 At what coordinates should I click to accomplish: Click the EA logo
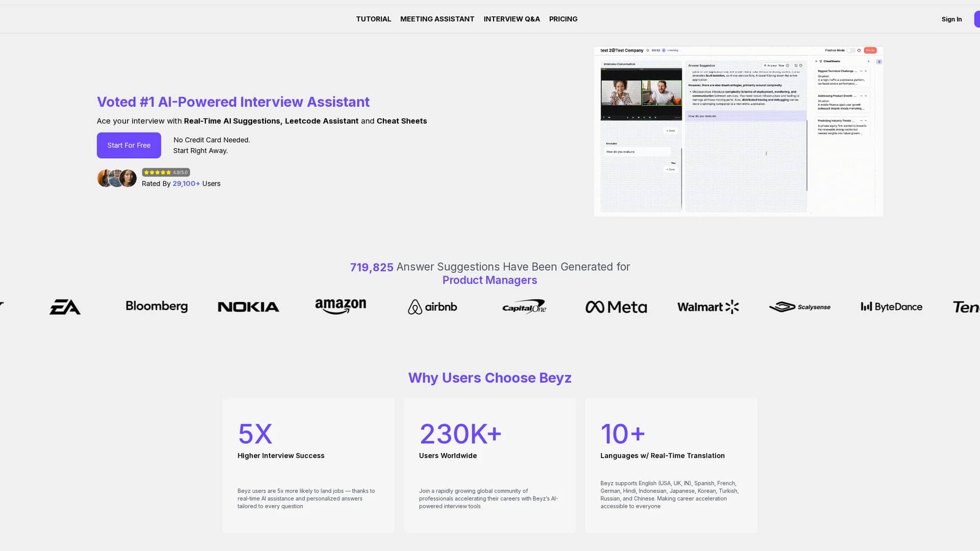tap(65, 307)
